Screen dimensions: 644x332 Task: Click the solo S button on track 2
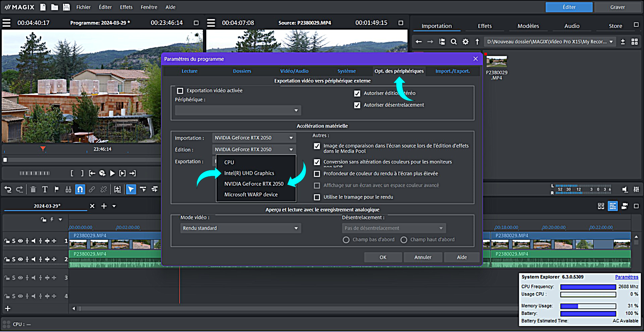[13, 260]
